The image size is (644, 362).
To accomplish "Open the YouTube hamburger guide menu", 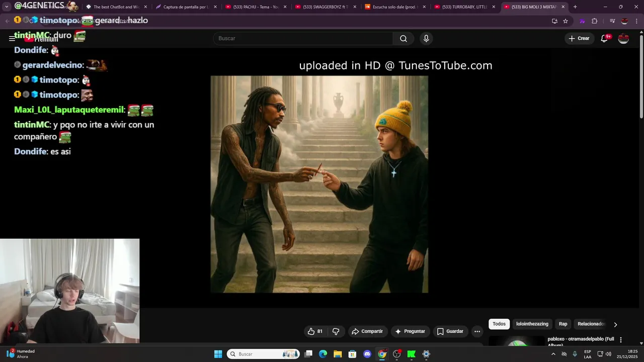I will (x=12, y=38).
